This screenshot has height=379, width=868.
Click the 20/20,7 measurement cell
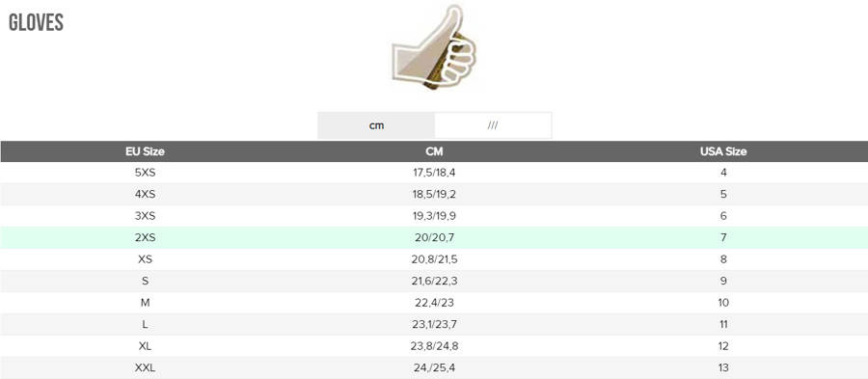point(434,238)
